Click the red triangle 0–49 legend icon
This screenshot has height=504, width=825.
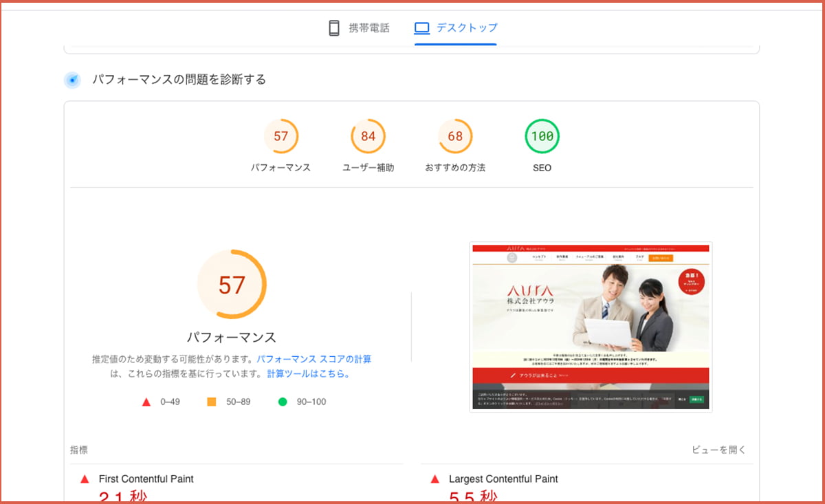[x=146, y=402]
